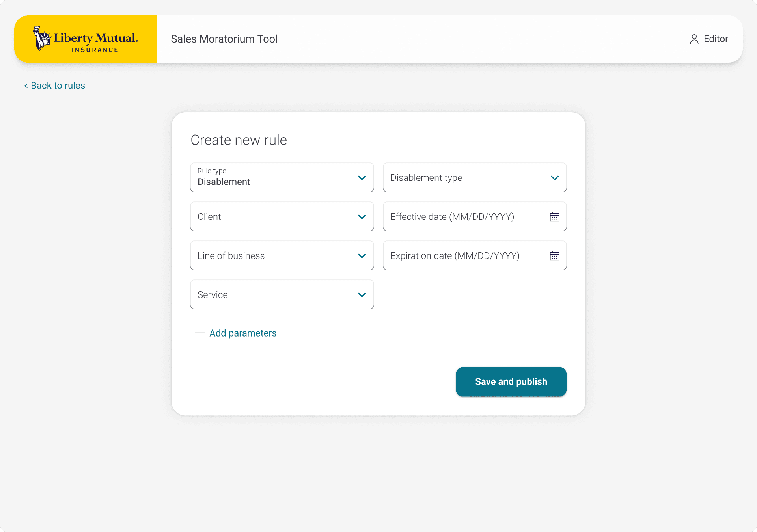Viewport: 757px width, 532px height.
Task: Click the Add parameters link
Action: click(x=243, y=333)
